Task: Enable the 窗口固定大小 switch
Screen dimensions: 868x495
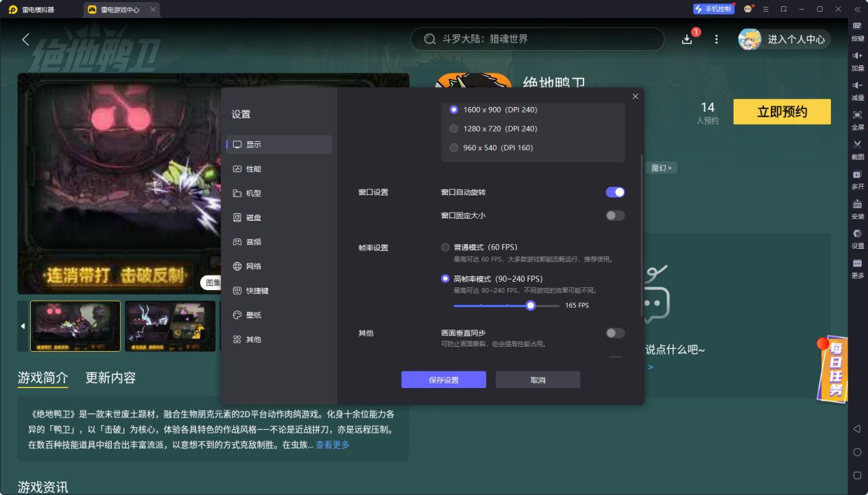Action: tap(615, 215)
